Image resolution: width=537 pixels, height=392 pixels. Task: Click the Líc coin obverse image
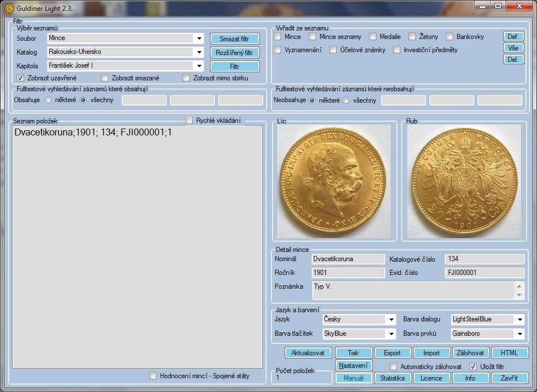[334, 181]
